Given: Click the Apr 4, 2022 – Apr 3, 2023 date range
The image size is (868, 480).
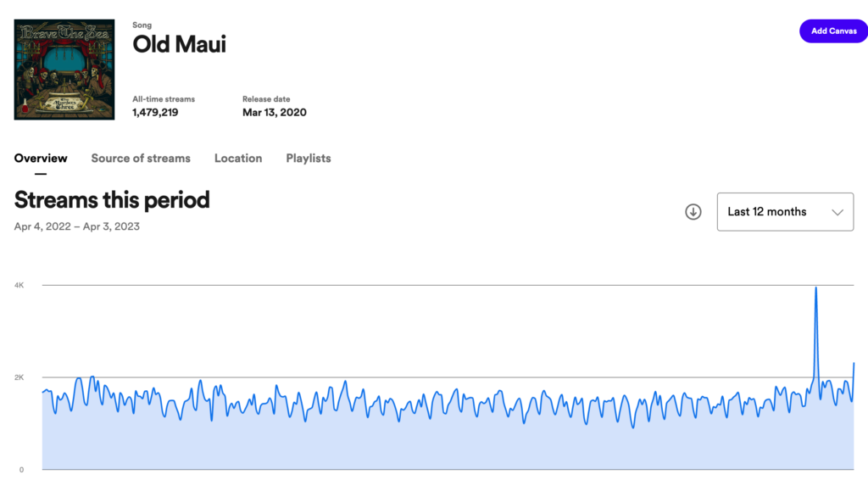Looking at the screenshot, I should click(x=77, y=226).
